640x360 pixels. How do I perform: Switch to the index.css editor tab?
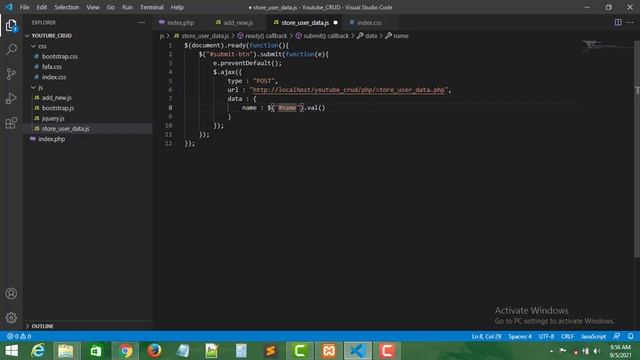(x=369, y=22)
